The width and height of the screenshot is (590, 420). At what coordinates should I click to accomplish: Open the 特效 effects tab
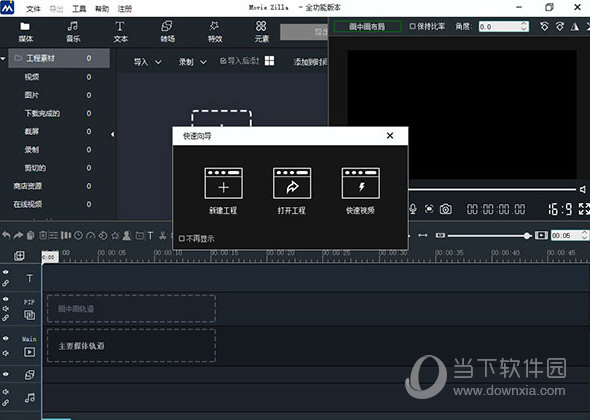[x=214, y=32]
